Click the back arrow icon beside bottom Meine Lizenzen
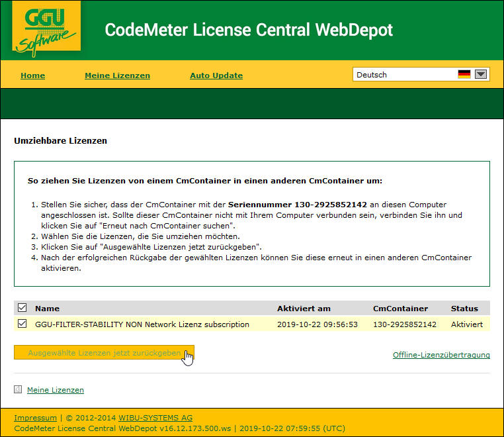The height and width of the screenshot is (437, 504). pos(18,390)
